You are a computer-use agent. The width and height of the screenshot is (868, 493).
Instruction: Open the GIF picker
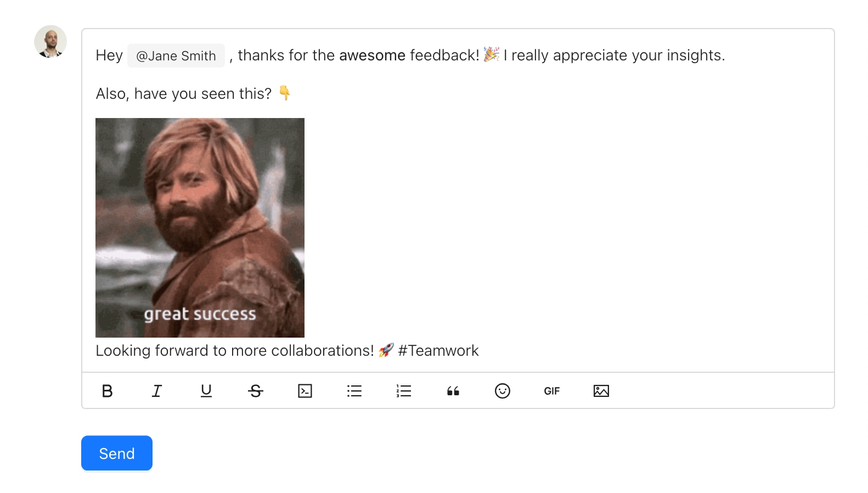552,391
